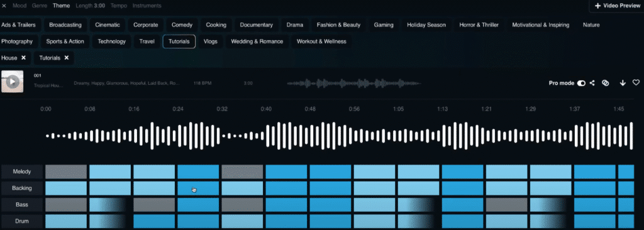Pick the Wedding & Romance theme
Screen dimensions: 644x230
click(257, 41)
